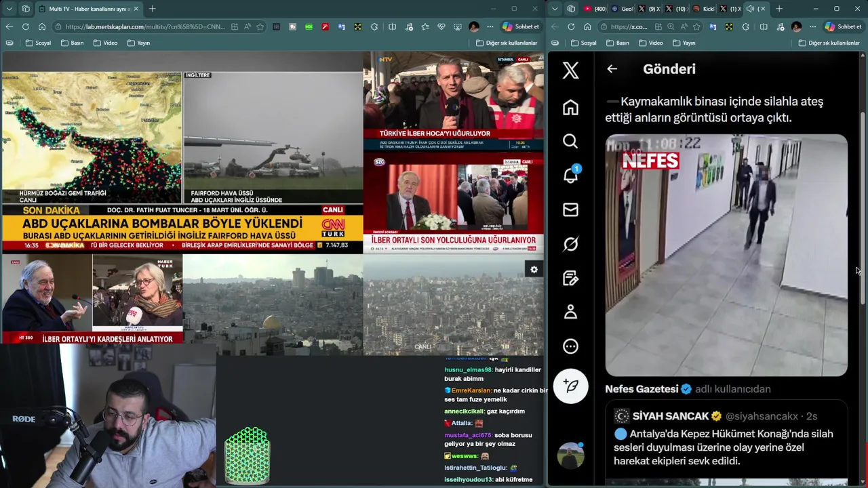868x488 pixels.
Task: Open Yayın bookmarks folder in left browser
Action: (x=138, y=43)
